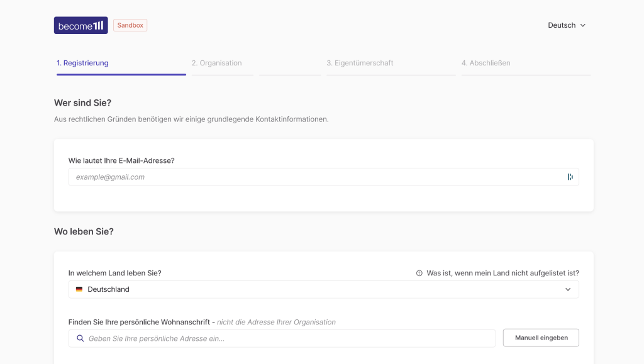This screenshot has height=364, width=644.
Task: Click the 'Wer sind Sie?' heading
Action: click(x=82, y=103)
